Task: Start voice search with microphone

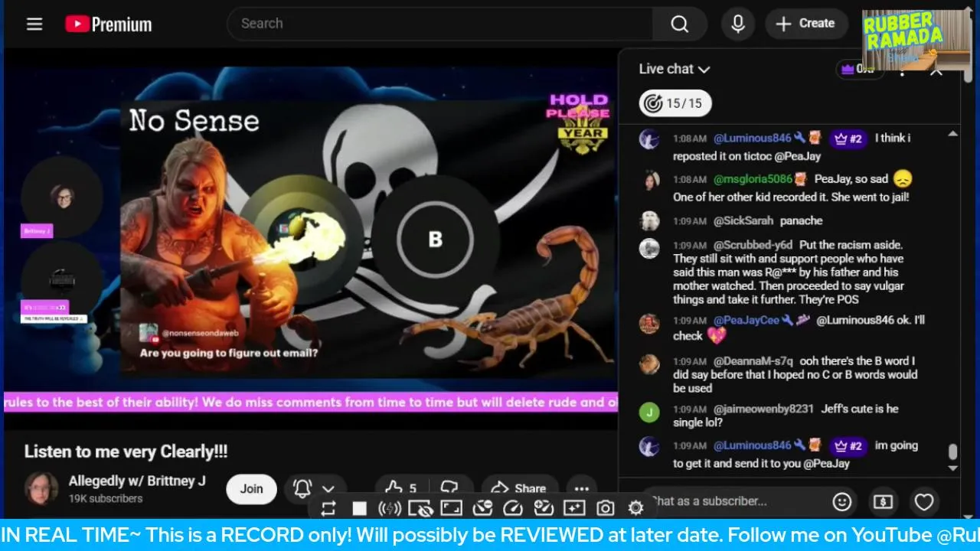Action: tap(737, 24)
